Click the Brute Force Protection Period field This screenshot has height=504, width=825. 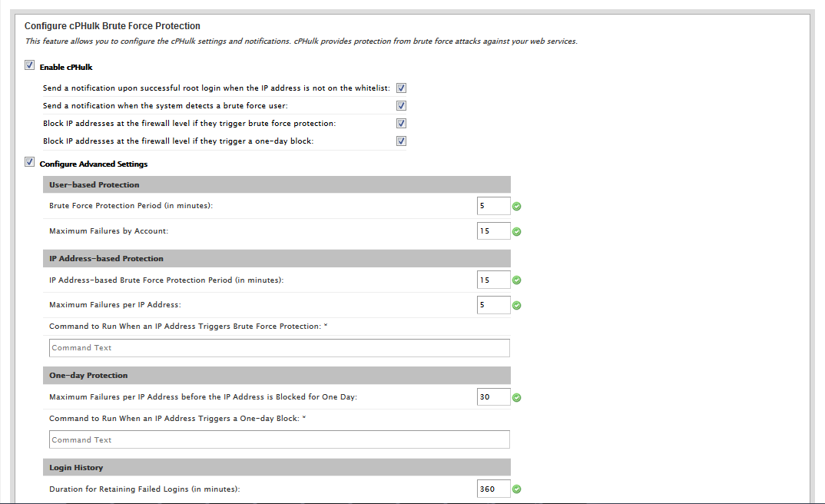click(493, 206)
